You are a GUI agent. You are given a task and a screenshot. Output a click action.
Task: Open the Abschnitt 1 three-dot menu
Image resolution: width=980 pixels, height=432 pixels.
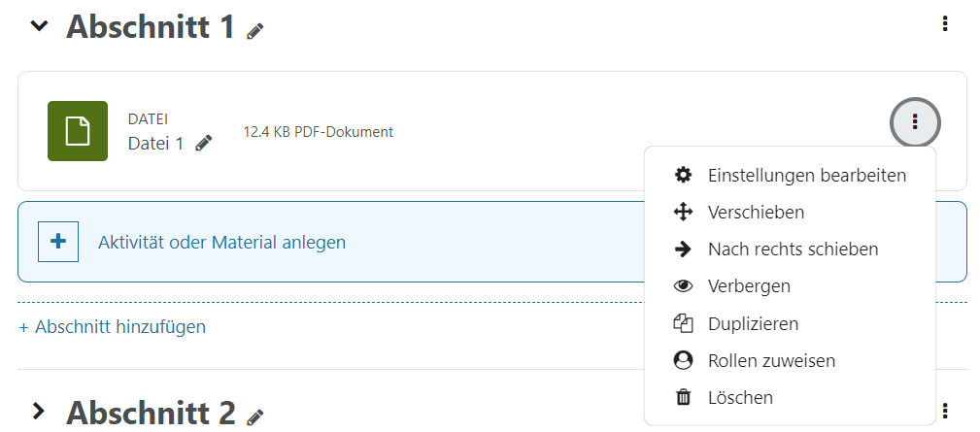944,24
